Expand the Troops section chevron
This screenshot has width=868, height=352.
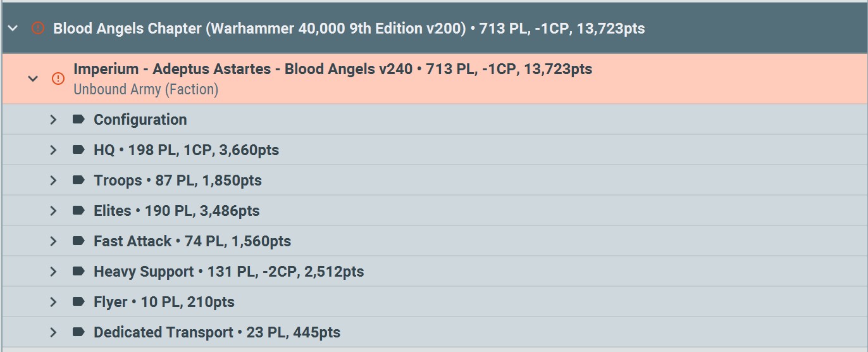pos(54,180)
